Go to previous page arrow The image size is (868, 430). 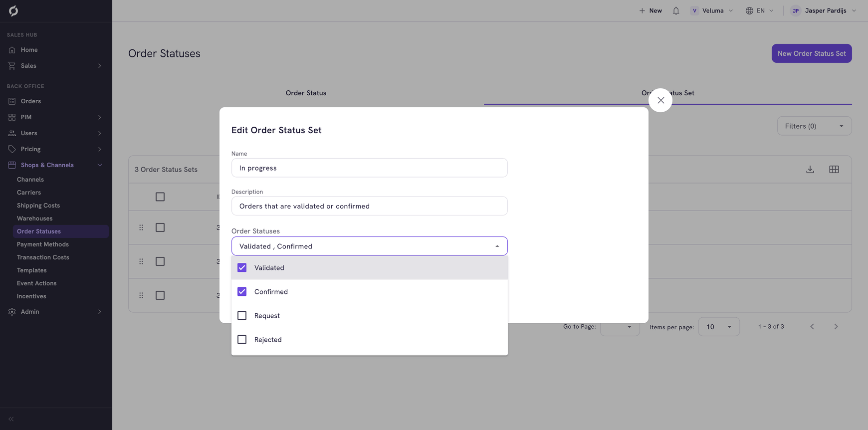[x=812, y=327]
